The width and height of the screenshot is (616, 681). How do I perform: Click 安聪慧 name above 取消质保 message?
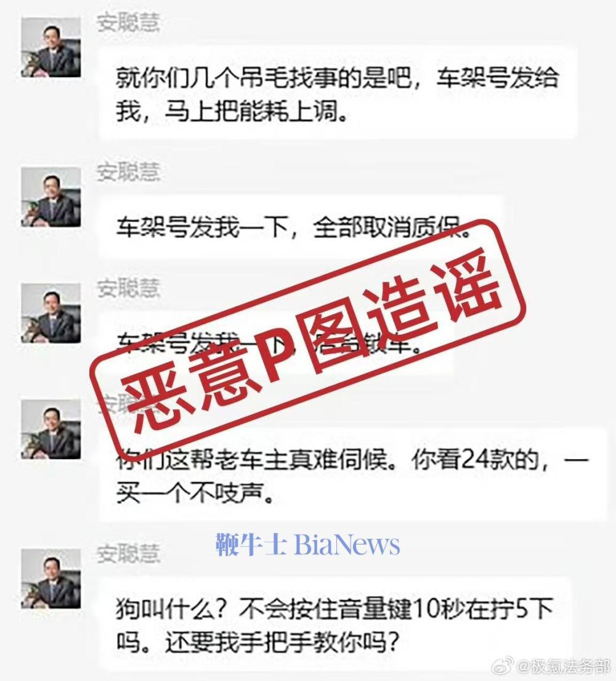(128, 173)
